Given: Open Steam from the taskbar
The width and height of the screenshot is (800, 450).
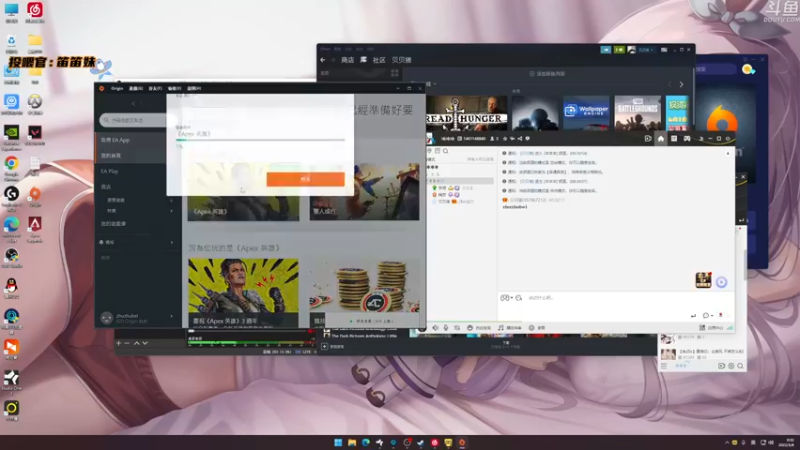Looking at the screenshot, I should point(420,442).
